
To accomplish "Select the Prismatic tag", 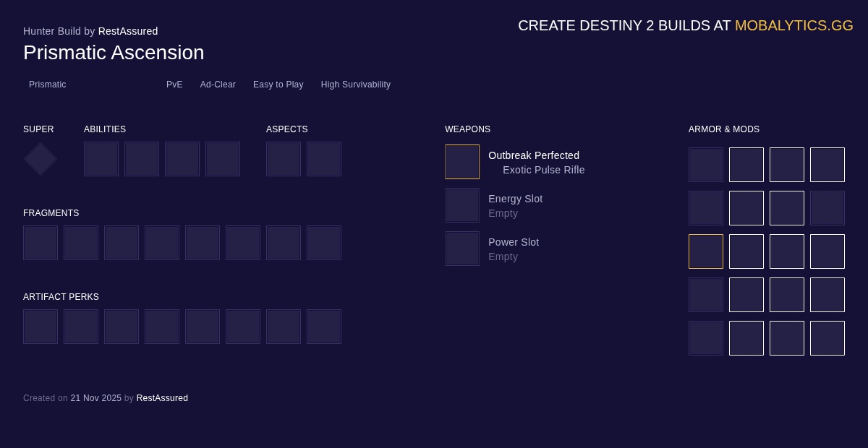I will 48,85.
